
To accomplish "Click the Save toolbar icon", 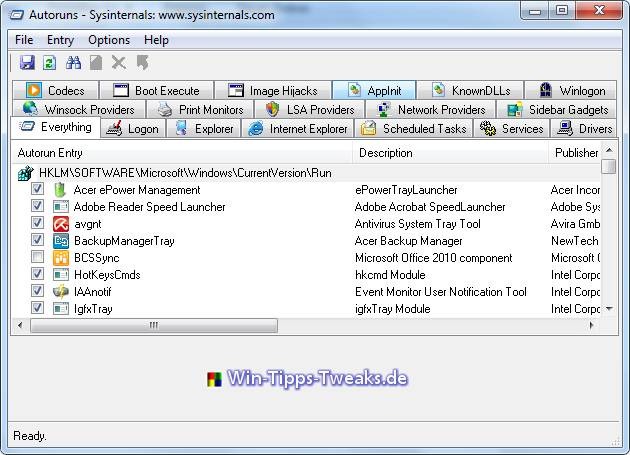I will [27, 63].
